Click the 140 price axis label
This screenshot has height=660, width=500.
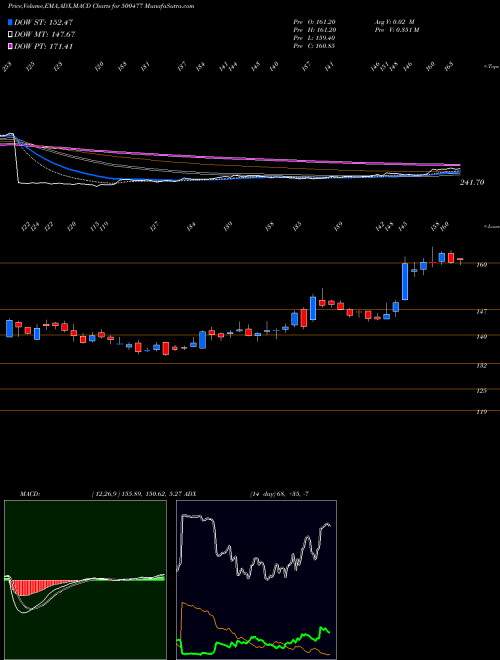click(x=482, y=337)
